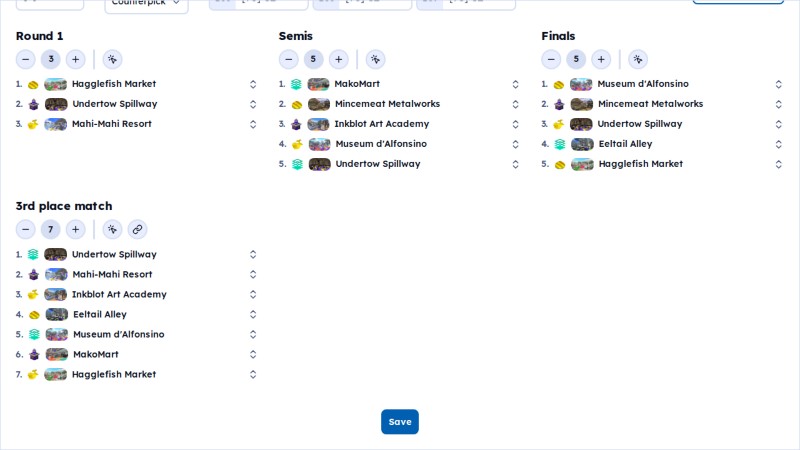Open Semis Inkblot Art Academy stage selector
Viewport: 800px width, 450px height.
tap(515, 124)
